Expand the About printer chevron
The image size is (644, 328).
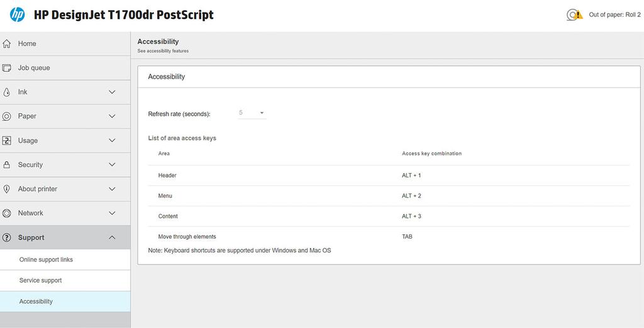point(112,189)
